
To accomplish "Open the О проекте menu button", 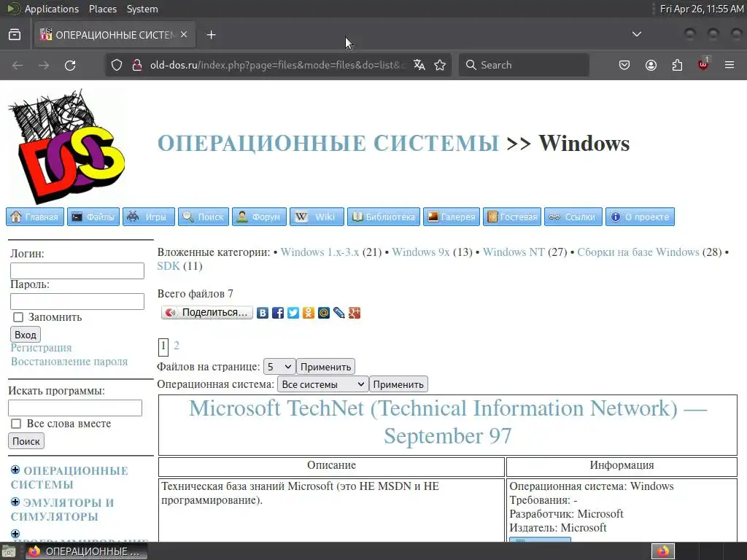I will 640,217.
